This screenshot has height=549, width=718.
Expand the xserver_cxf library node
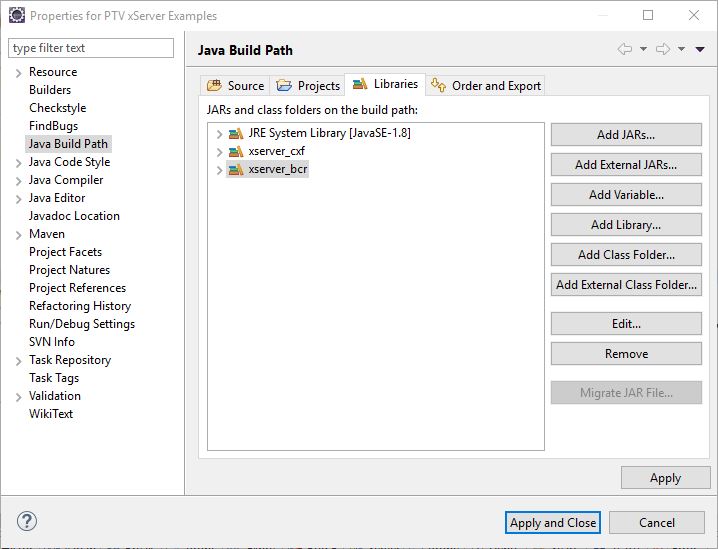[219, 152]
